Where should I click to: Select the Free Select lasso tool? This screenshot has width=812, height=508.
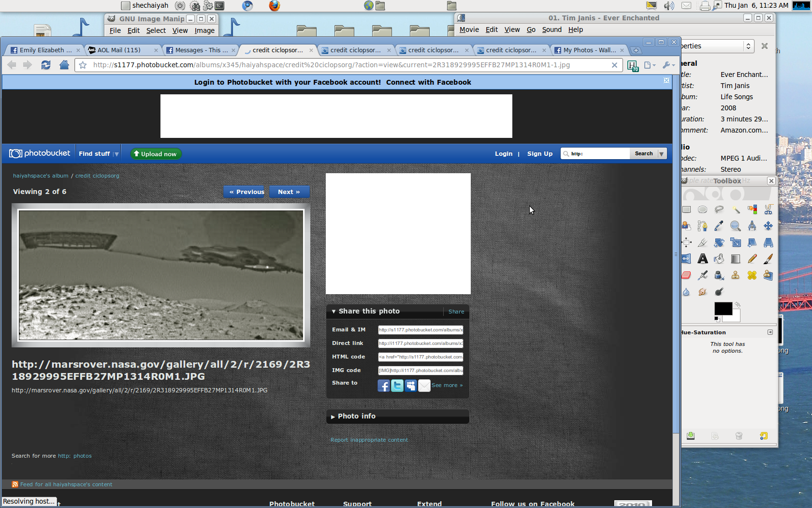point(719,209)
